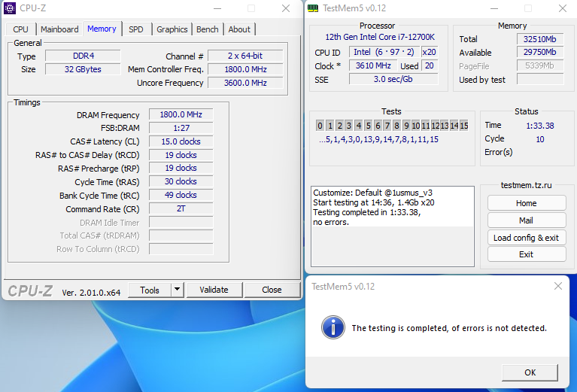Click the Clock value 3610 MHz

(x=373, y=66)
